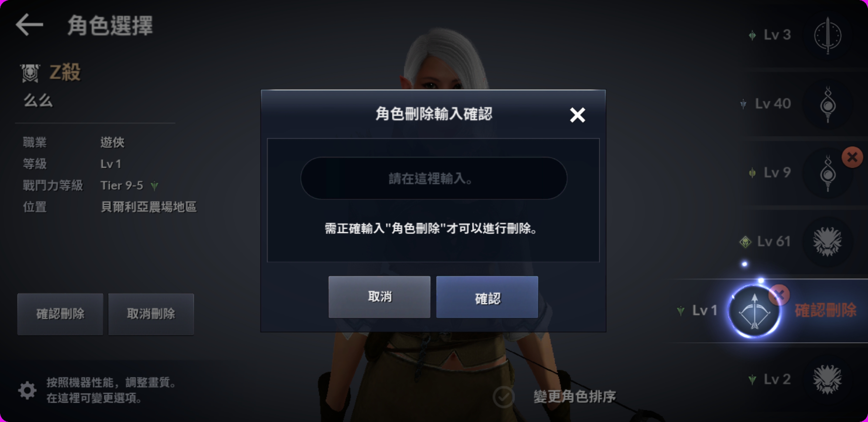The image size is (868, 422).
Task: Click the 請在這裡輸入 text field
Action: (x=433, y=178)
